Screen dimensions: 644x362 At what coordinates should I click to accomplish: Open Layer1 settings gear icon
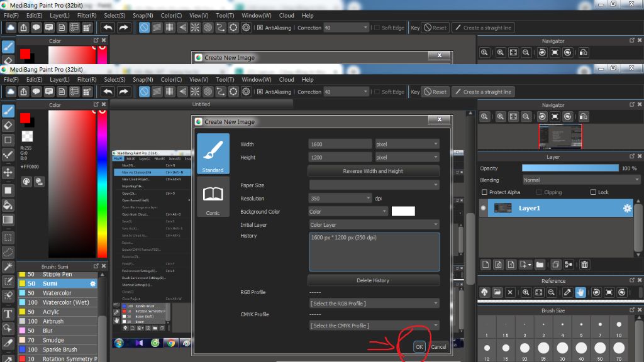tap(627, 208)
